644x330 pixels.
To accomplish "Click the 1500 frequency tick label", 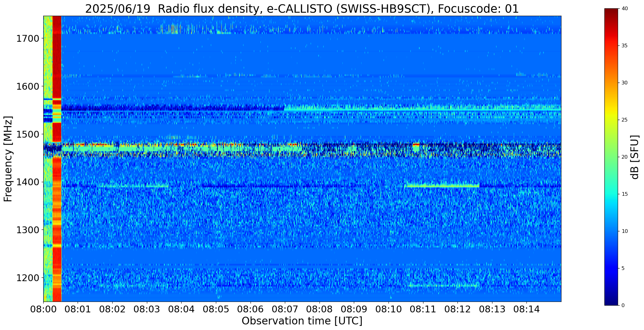I will [27, 134].
